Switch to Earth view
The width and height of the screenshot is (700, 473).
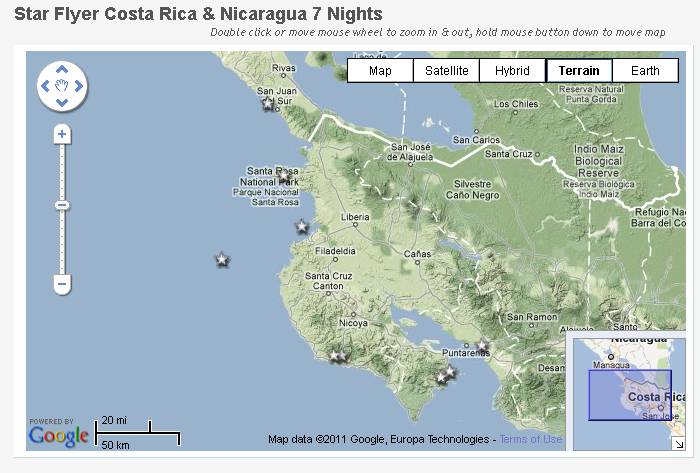(645, 71)
